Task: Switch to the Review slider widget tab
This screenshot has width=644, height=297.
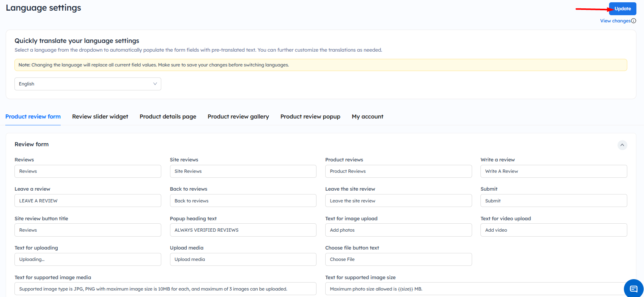Action: click(100, 117)
